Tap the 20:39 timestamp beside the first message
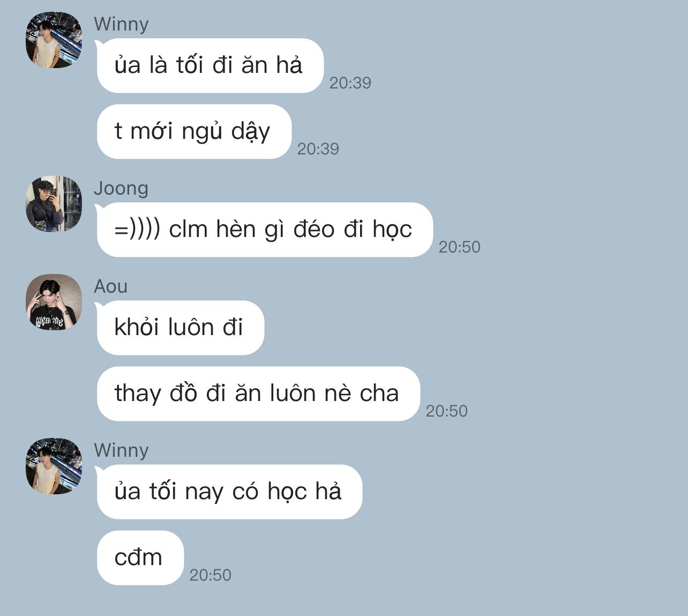This screenshot has height=616, width=688. click(x=350, y=83)
